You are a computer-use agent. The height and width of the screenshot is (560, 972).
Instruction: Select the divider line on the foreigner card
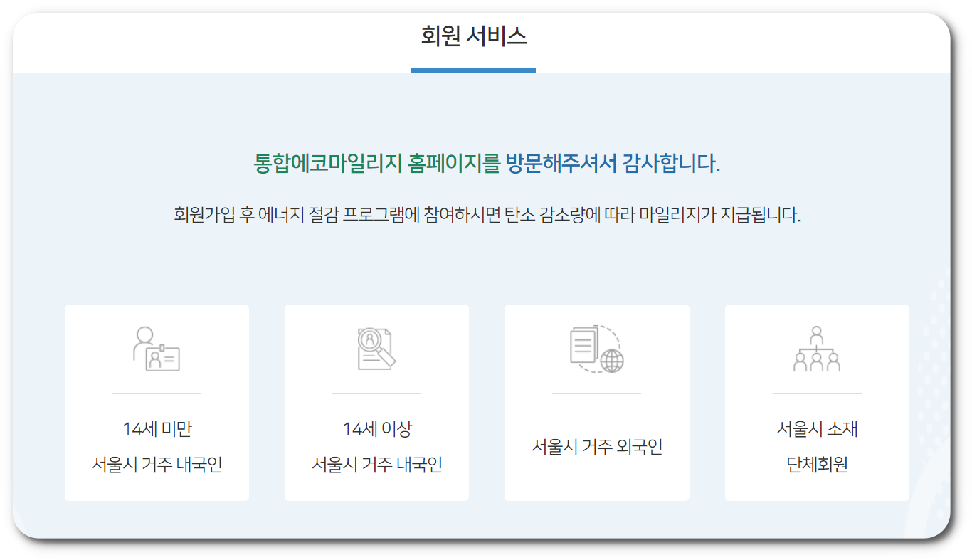pos(596,393)
